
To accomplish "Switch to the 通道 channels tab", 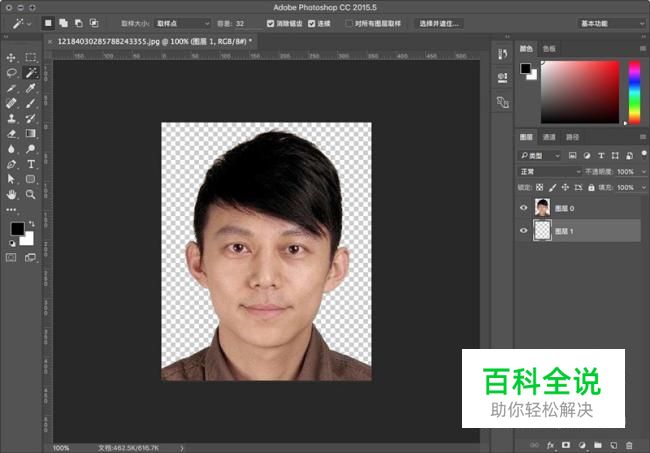I will click(549, 137).
